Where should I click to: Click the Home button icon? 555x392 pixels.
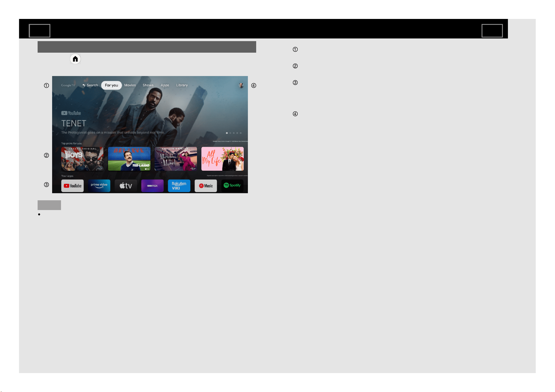click(x=75, y=59)
